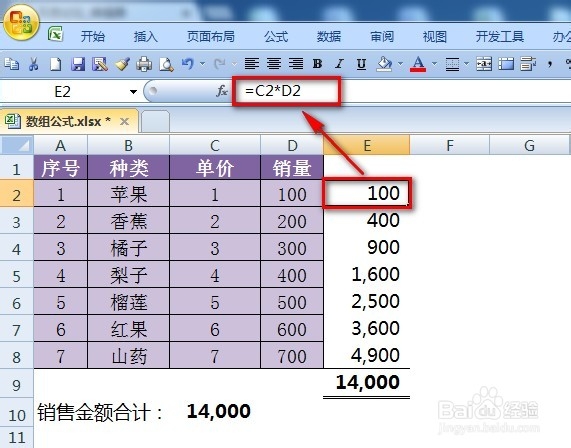Center-align the cell text
Screen dimensions: 571x448
coord(274,64)
